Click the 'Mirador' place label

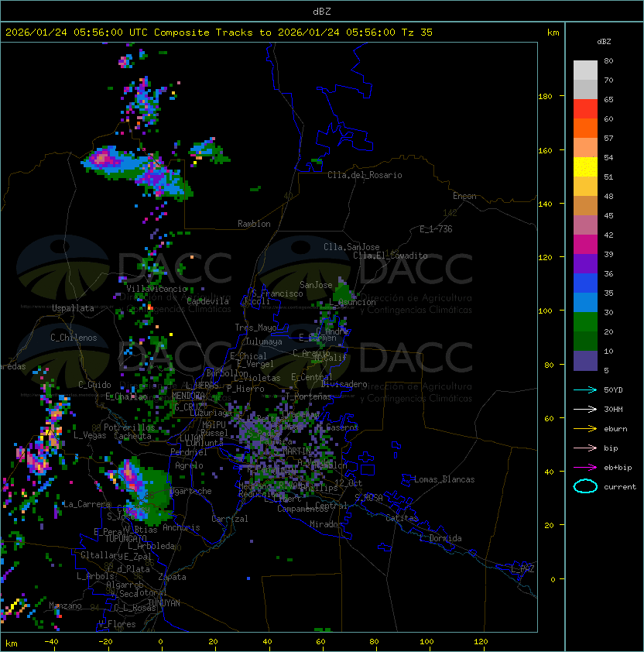point(327,524)
